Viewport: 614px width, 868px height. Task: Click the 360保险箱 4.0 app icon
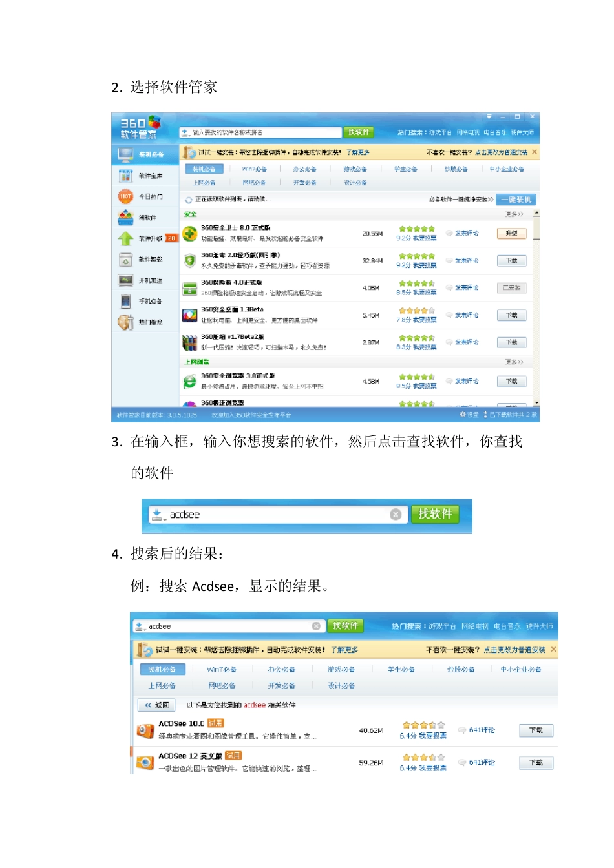[x=189, y=288]
